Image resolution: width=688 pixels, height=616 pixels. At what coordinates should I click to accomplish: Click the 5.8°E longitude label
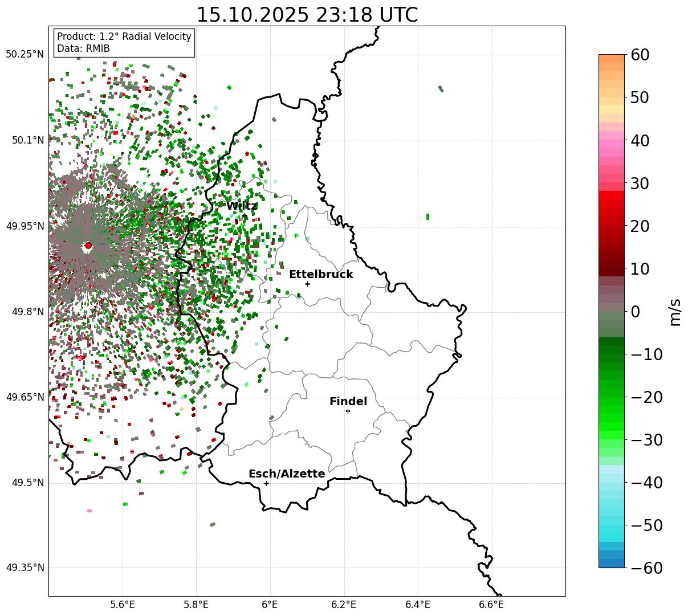[x=197, y=604]
